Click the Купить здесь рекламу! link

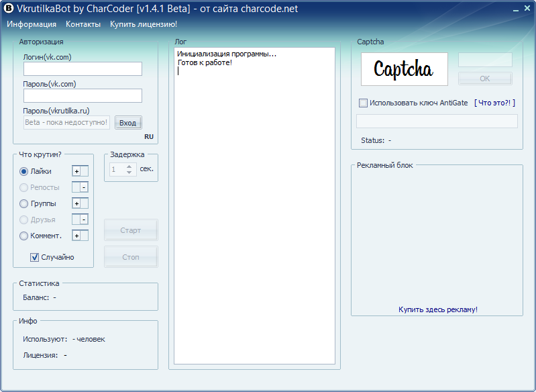click(438, 309)
